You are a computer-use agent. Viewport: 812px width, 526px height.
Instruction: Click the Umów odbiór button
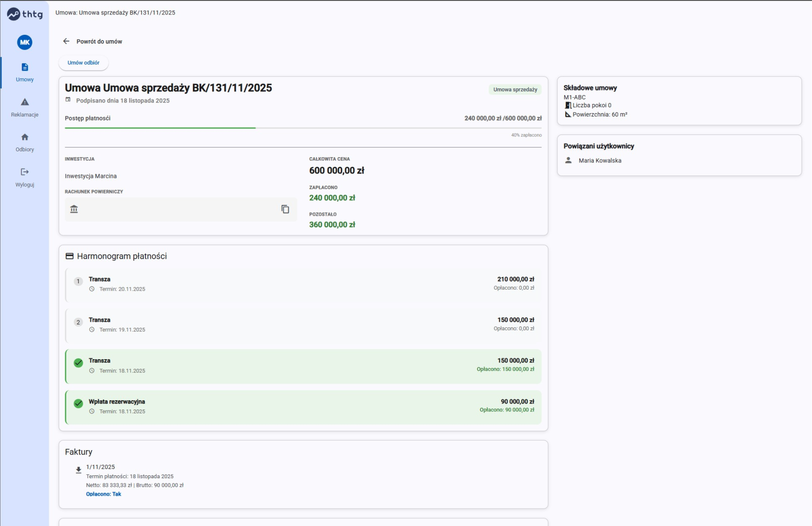[84, 63]
